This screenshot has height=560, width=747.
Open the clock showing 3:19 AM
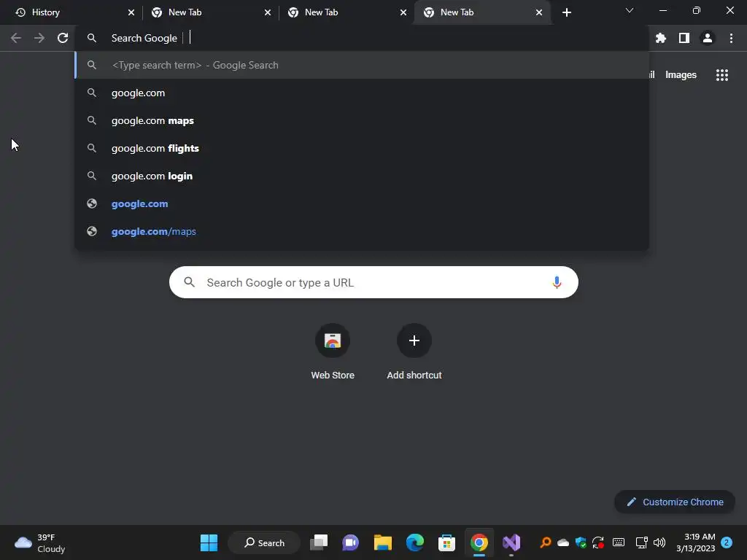pos(695,542)
